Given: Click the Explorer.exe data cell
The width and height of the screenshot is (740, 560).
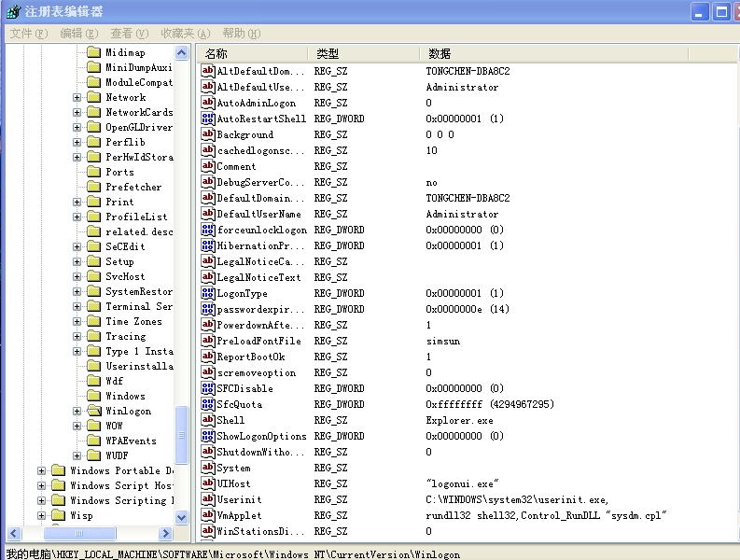Looking at the screenshot, I should [x=459, y=420].
